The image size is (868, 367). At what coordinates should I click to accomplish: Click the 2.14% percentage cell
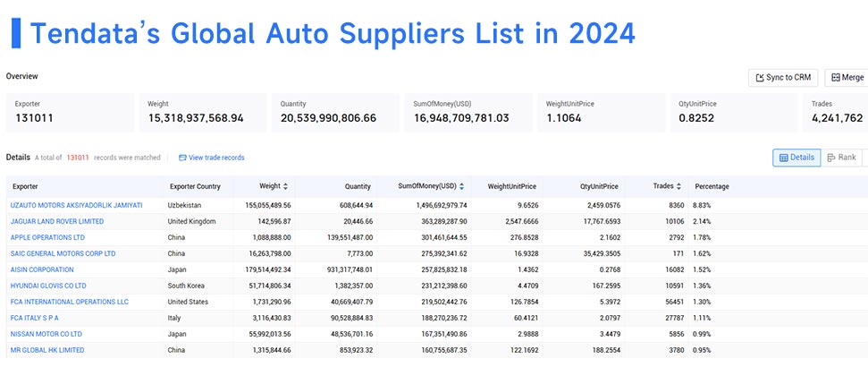tap(702, 221)
